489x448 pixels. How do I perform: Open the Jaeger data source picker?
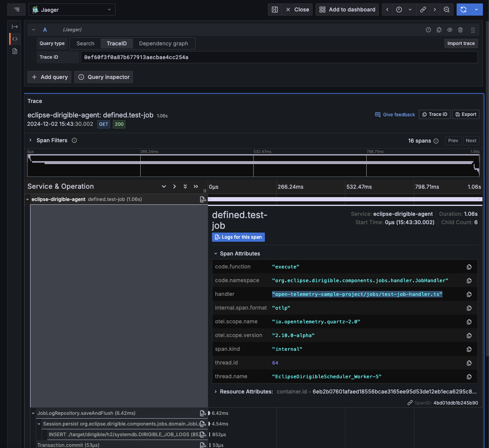pyautogui.click(x=72, y=10)
